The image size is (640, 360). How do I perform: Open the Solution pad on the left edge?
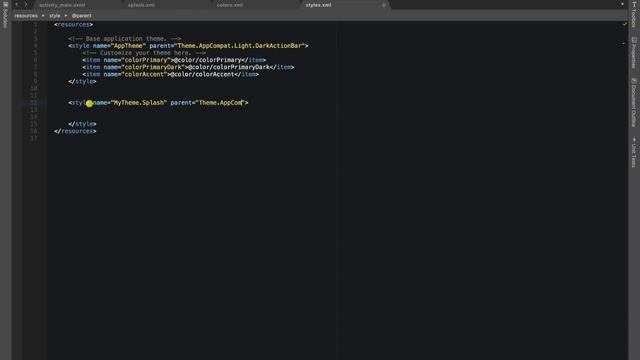click(x=5, y=15)
